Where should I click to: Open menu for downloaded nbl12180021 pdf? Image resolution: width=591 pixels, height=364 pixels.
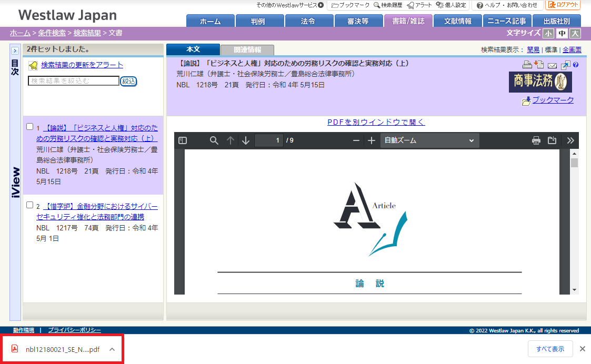pos(112,349)
